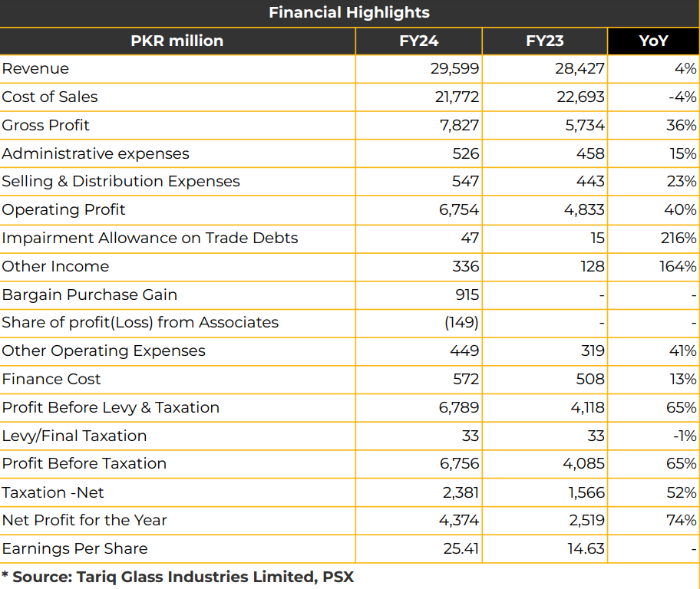Click the Cost of Sales FY23 value 22,693
The width and height of the screenshot is (700, 589).
point(580,97)
